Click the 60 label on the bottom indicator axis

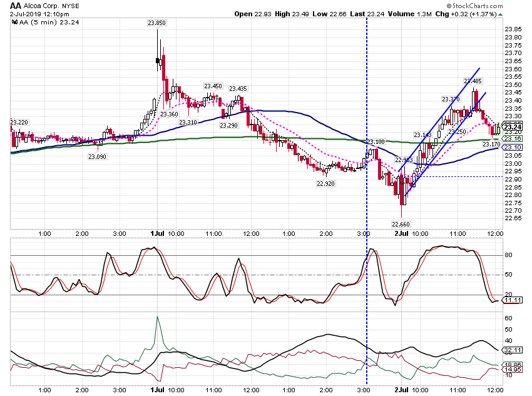click(508, 318)
